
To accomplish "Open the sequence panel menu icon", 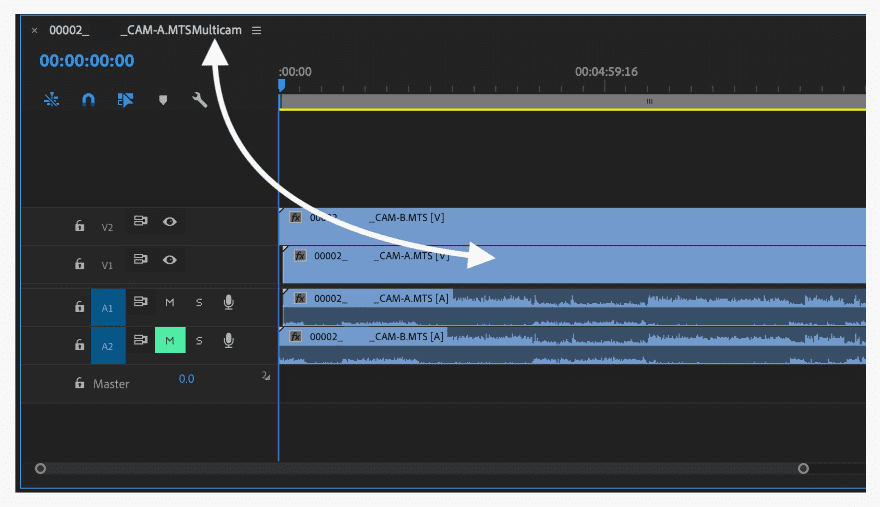I will click(256, 30).
